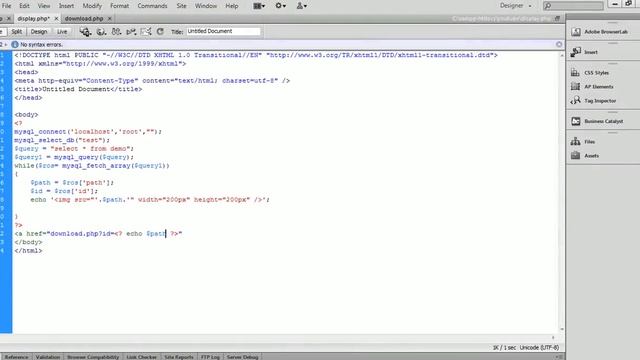This screenshot has height=360, width=640.
Task: Click the '$path = $ros['path'];' line
Action: pos(72,182)
